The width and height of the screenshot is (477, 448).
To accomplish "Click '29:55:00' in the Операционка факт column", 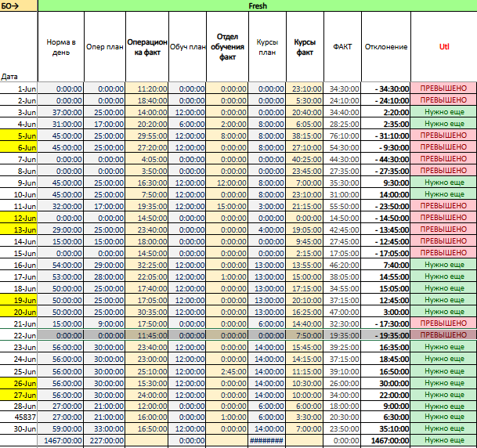I will [x=147, y=135].
